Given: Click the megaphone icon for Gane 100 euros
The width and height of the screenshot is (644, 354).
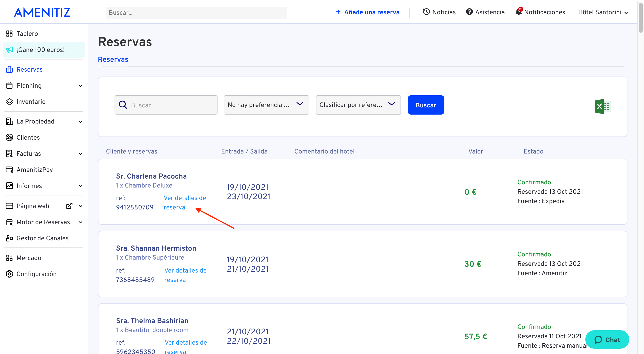Looking at the screenshot, I should (9, 50).
